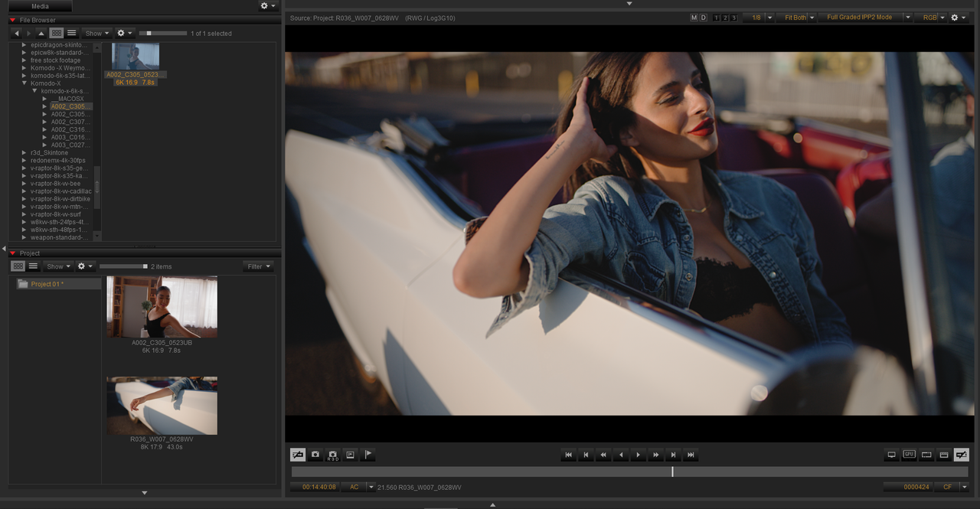Click the GPU icon below the viewer

coord(909,455)
